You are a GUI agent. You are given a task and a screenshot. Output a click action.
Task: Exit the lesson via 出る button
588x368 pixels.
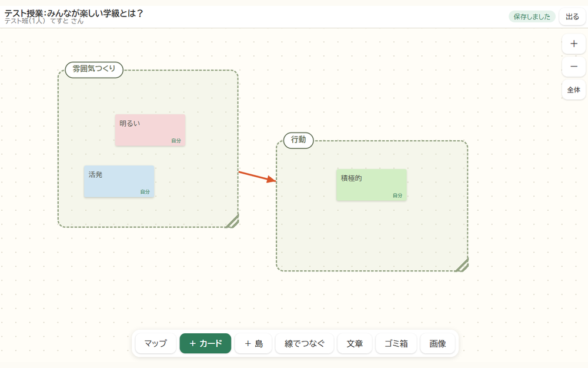(572, 17)
